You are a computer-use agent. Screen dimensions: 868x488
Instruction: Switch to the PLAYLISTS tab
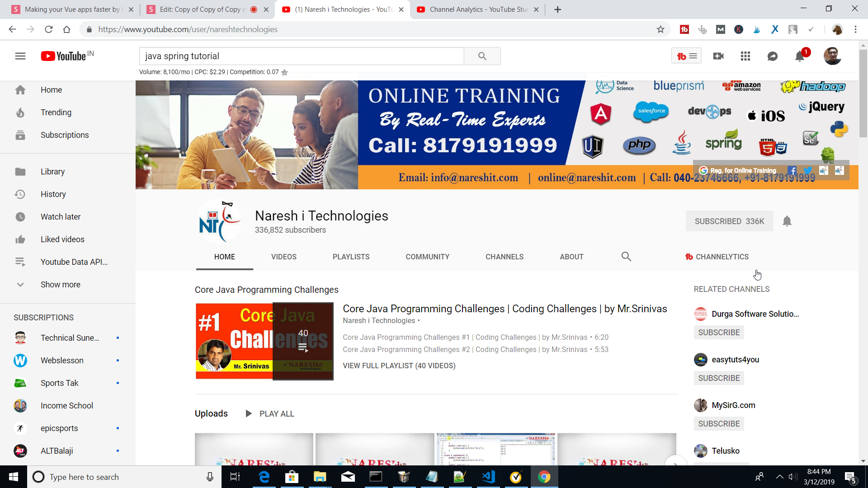[351, 257]
